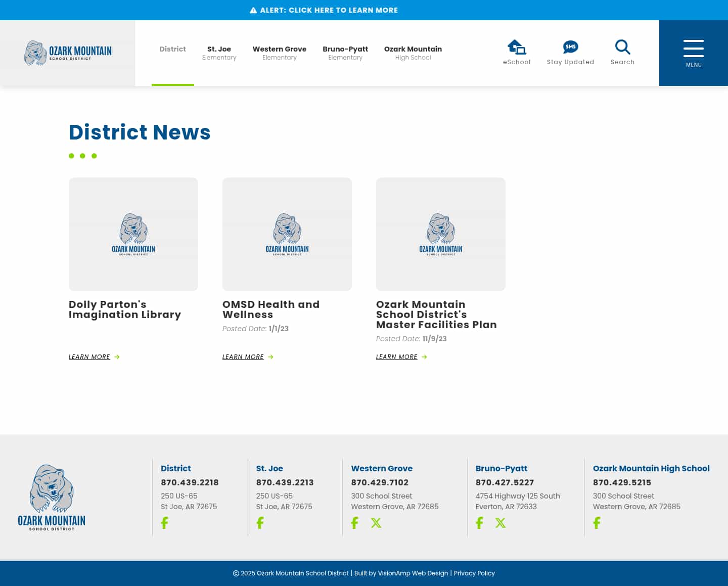Open the Search magnifier icon
The width and height of the screenshot is (728, 586).
(622, 47)
